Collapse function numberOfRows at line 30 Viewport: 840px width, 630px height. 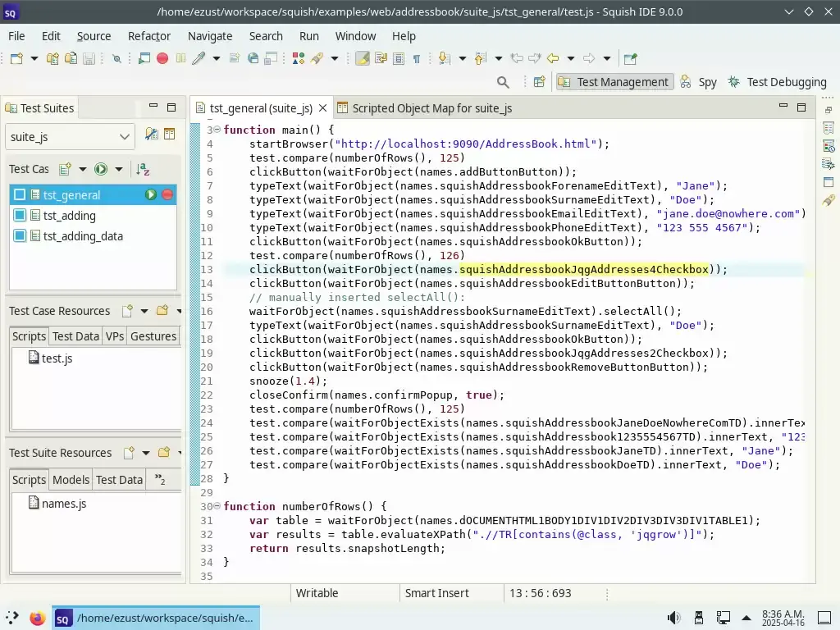[217, 505]
